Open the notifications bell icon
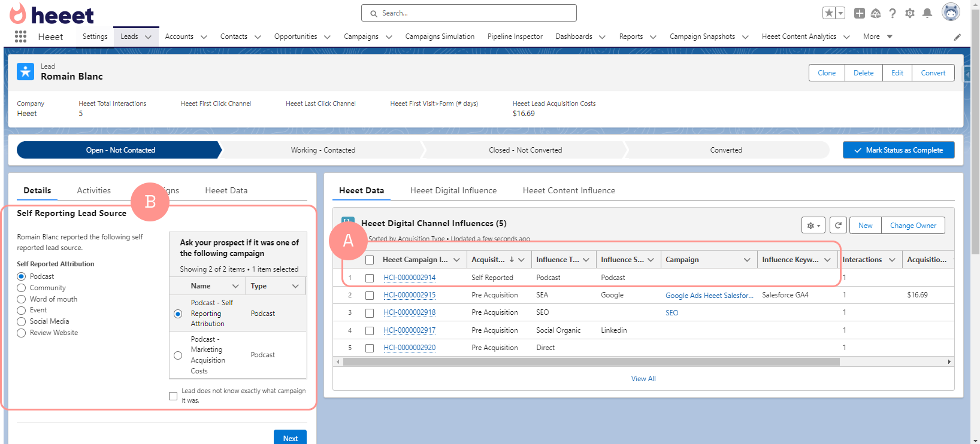980x444 pixels. pos(927,13)
